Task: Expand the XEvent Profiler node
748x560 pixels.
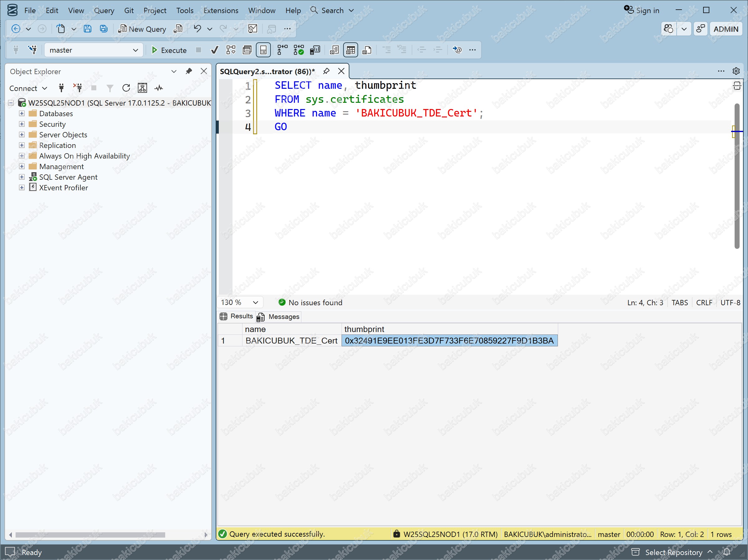Action: click(22, 187)
